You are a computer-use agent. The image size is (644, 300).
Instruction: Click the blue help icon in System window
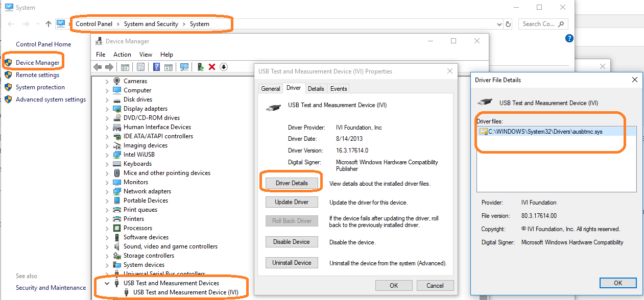tap(569, 39)
